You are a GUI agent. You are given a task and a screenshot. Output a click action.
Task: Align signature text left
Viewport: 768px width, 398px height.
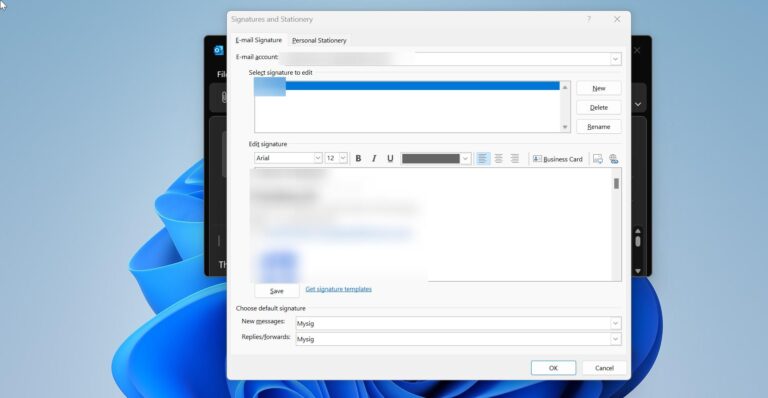(482, 159)
